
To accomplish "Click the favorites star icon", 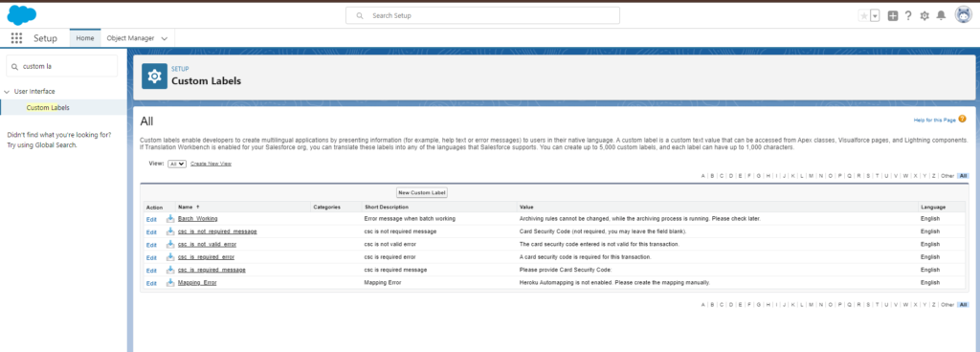I will 864,16.
